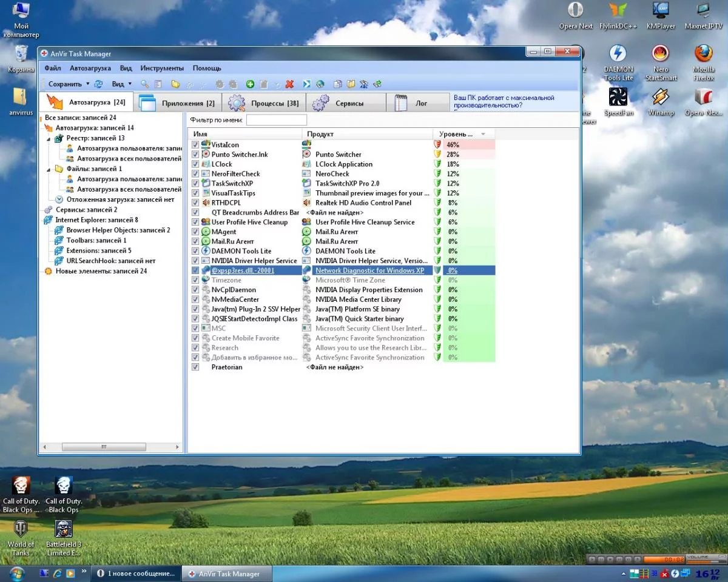728x582 pixels.
Task: Toggle the LClock entry checkbox
Action: coord(195,164)
